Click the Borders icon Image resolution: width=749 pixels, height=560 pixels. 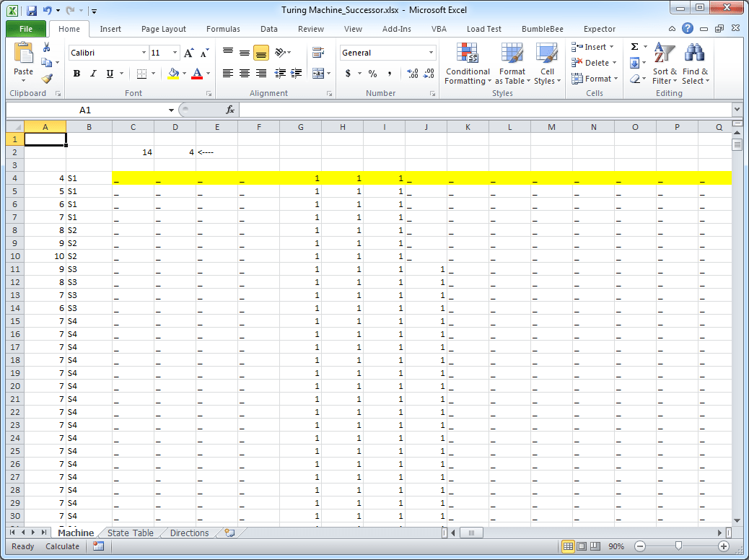click(x=141, y=73)
